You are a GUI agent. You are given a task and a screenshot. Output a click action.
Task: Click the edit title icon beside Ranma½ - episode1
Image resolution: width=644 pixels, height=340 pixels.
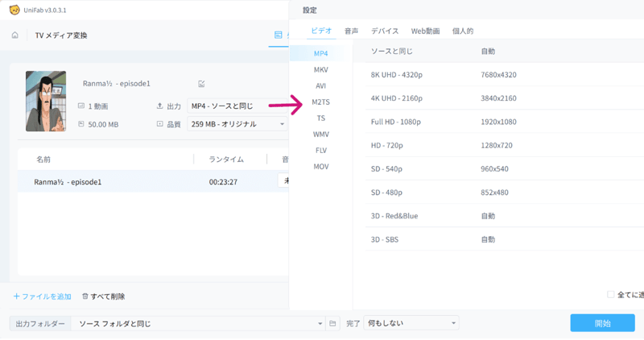tap(201, 84)
